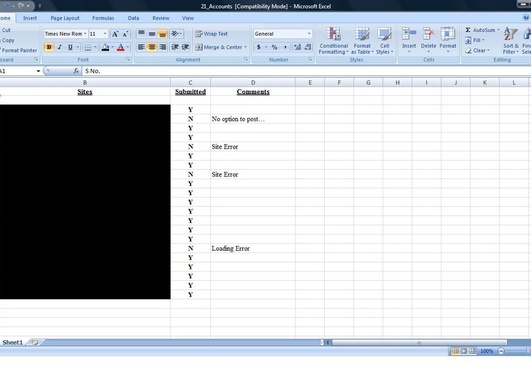Open the Data tab
Viewport: 531px width, 370px height.
[x=133, y=18]
